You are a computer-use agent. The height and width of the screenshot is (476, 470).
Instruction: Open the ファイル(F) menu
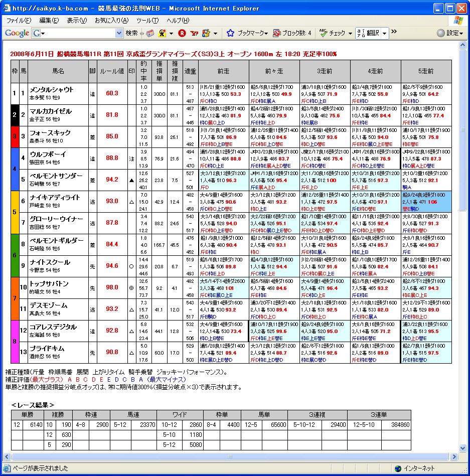point(19,21)
